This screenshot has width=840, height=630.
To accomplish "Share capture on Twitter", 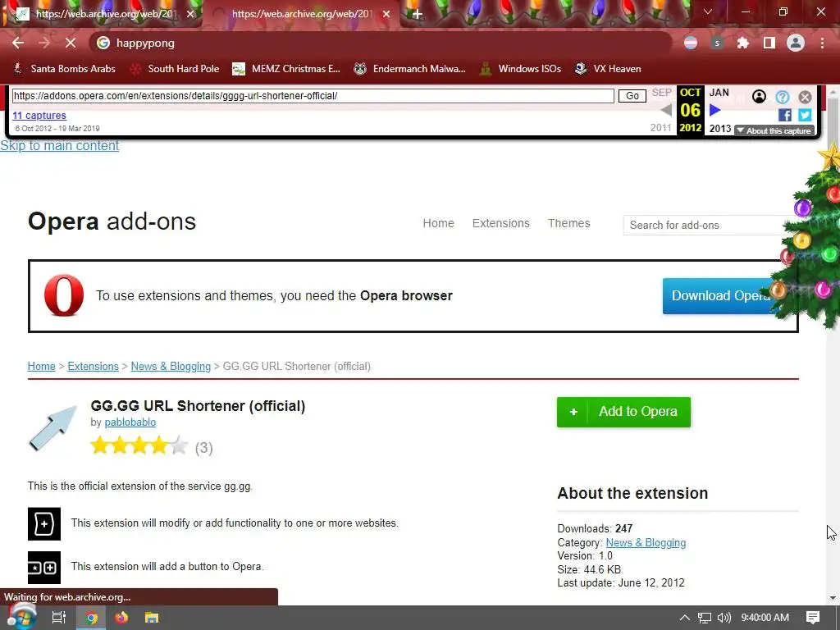I will pos(805,115).
